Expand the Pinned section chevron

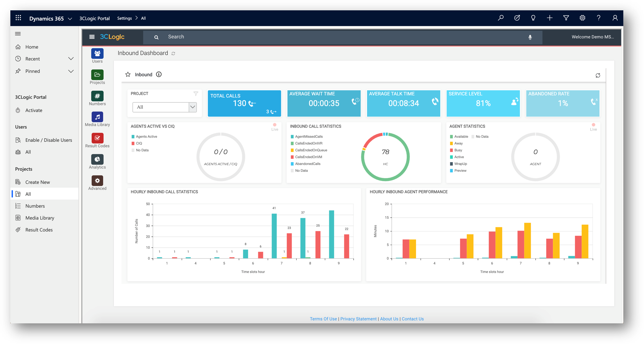pyautogui.click(x=71, y=71)
